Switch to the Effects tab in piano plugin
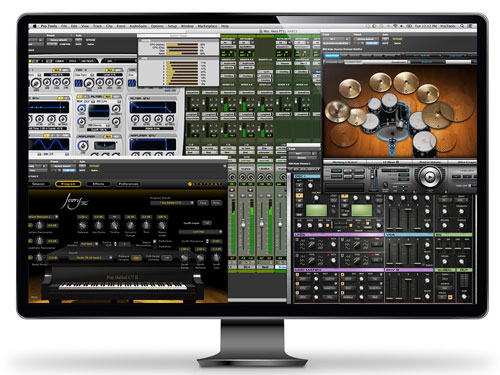The image size is (500, 375). click(98, 184)
